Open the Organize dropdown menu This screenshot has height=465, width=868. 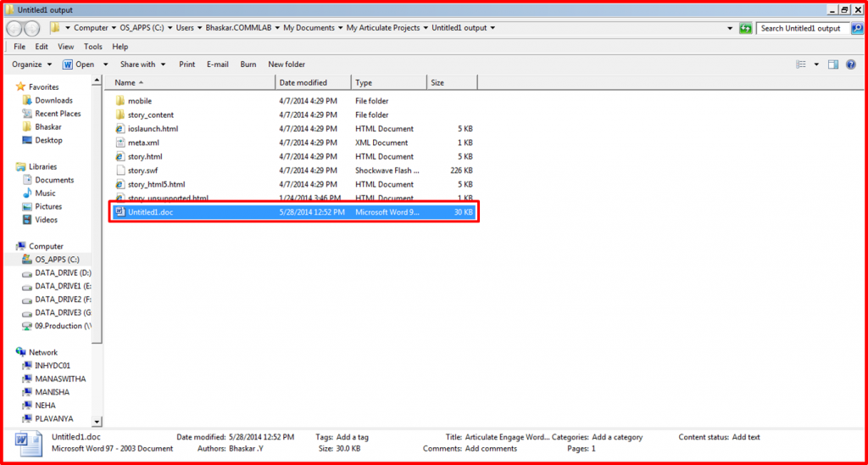point(32,64)
